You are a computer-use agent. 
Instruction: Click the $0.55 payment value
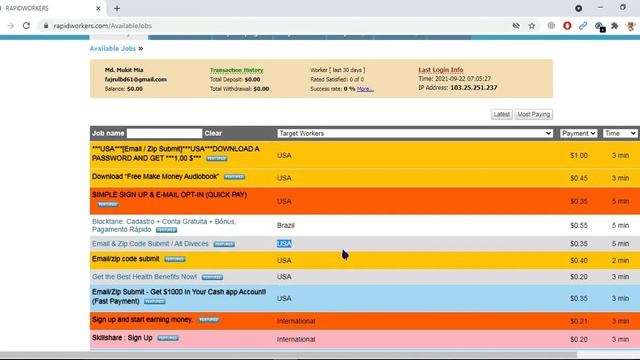click(579, 225)
